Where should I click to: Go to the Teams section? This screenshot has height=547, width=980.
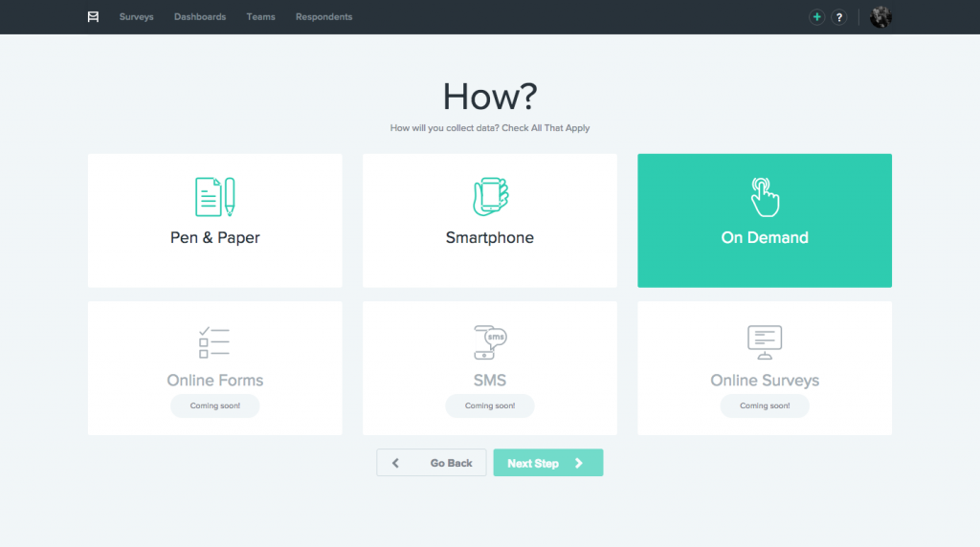pos(260,17)
